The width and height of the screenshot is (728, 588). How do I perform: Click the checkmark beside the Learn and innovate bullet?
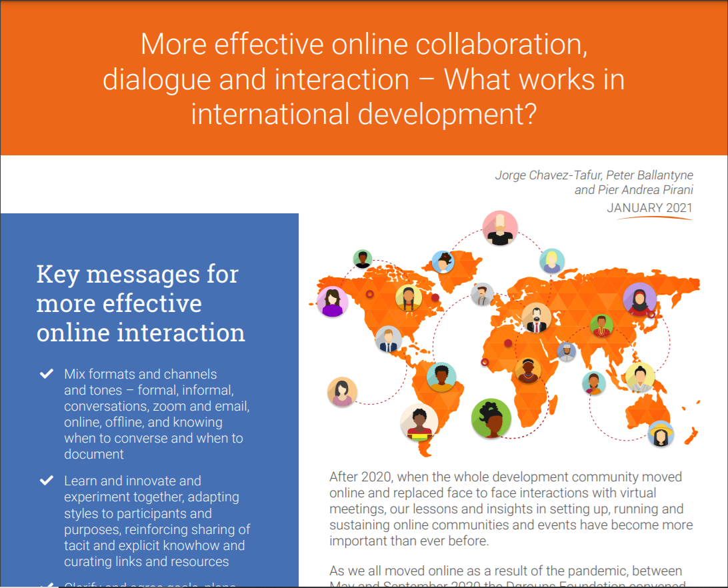click(x=47, y=479)
